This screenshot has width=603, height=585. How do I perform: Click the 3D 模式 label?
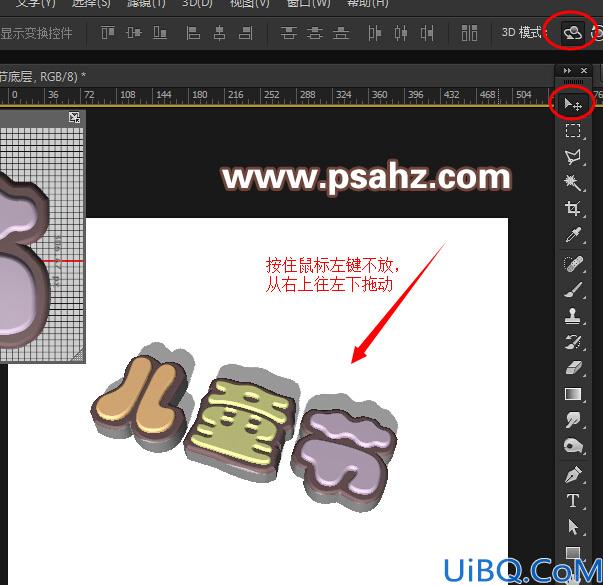pyautogui.click(x=524, y=33)
